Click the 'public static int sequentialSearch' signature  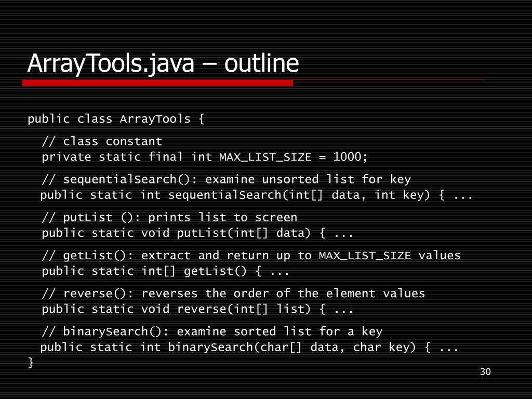point(257,195)
